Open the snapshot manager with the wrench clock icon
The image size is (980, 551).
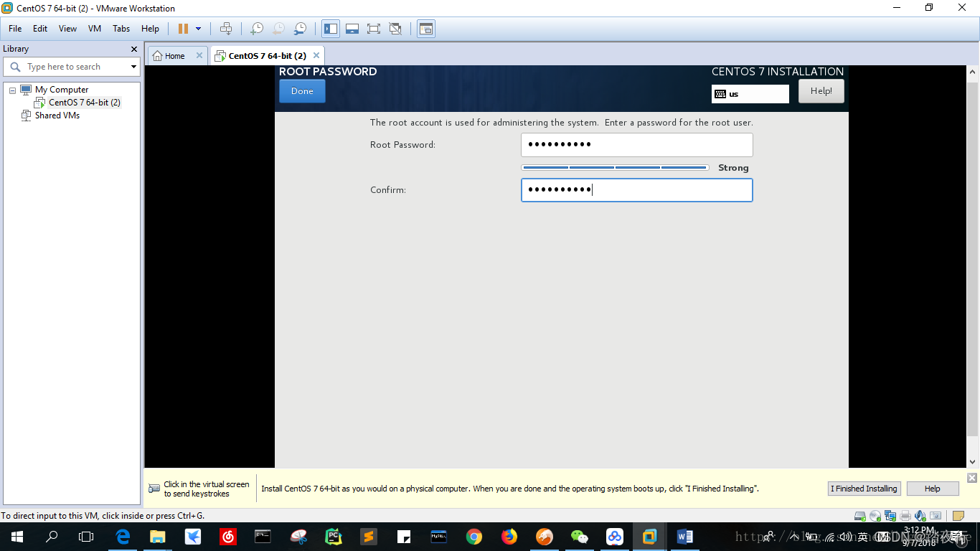tap(301, 29)
